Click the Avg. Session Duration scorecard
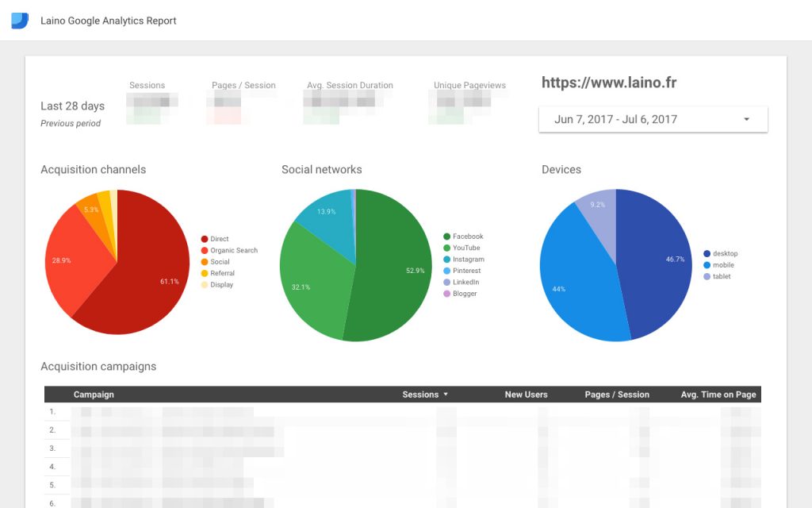The image size is (812, 508). pyautogui.click(x=350, y=85)
